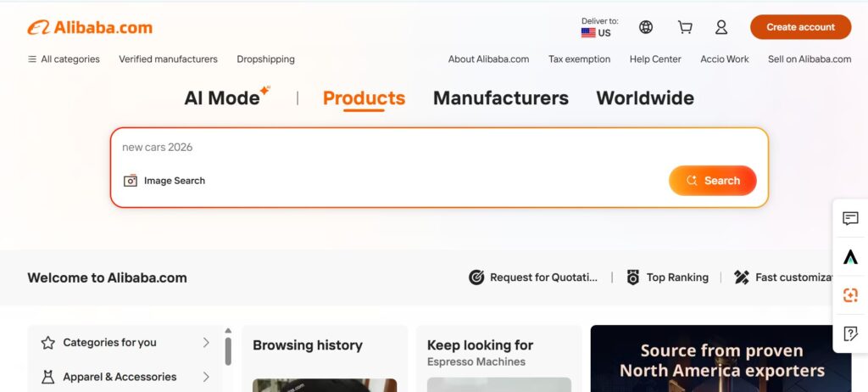This screenshot has height=392, width=868.
Task: Focus the search box with 'new cars 2026'
Action: 439,147
